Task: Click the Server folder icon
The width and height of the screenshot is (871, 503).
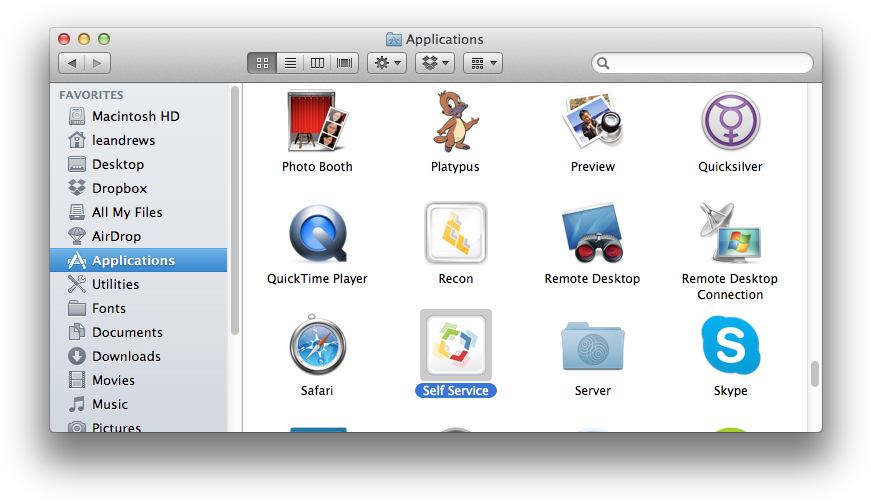Action: coord(593,345)
